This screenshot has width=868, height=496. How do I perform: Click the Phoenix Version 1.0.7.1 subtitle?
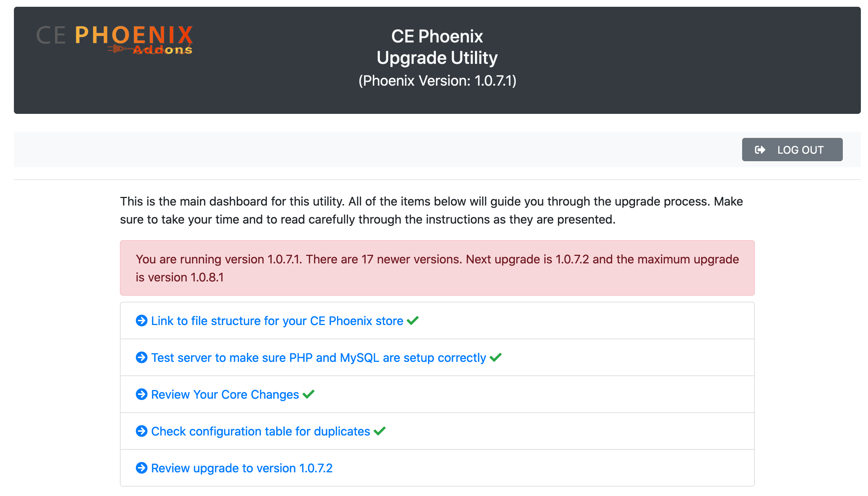pos(437,81)
